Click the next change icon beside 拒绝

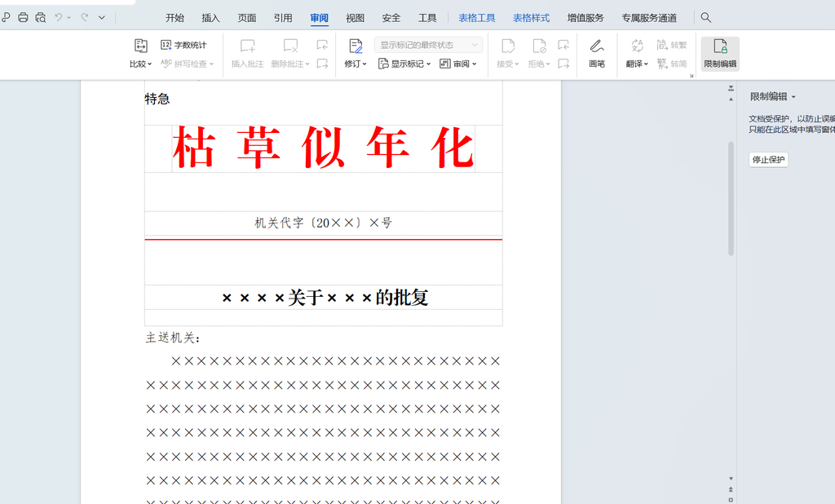(x=563, y=64)
